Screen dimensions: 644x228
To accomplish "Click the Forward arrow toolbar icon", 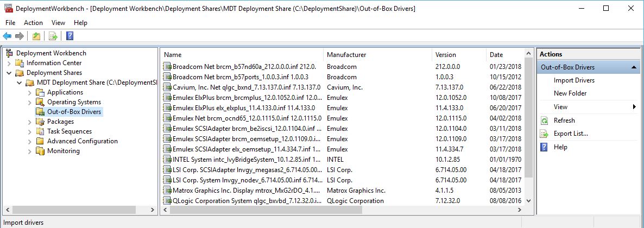I will coord(20,36).
